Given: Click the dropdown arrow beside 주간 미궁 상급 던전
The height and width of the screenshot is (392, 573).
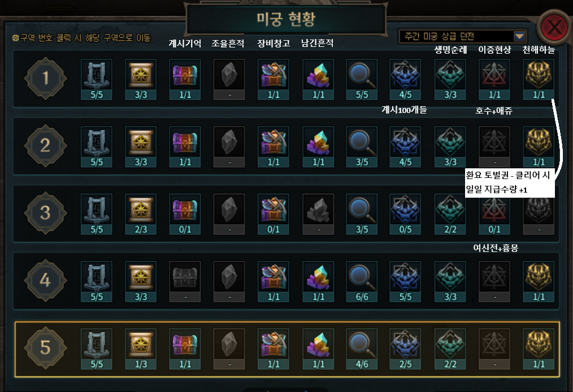Looking at the screenshot, I should 519,37.
